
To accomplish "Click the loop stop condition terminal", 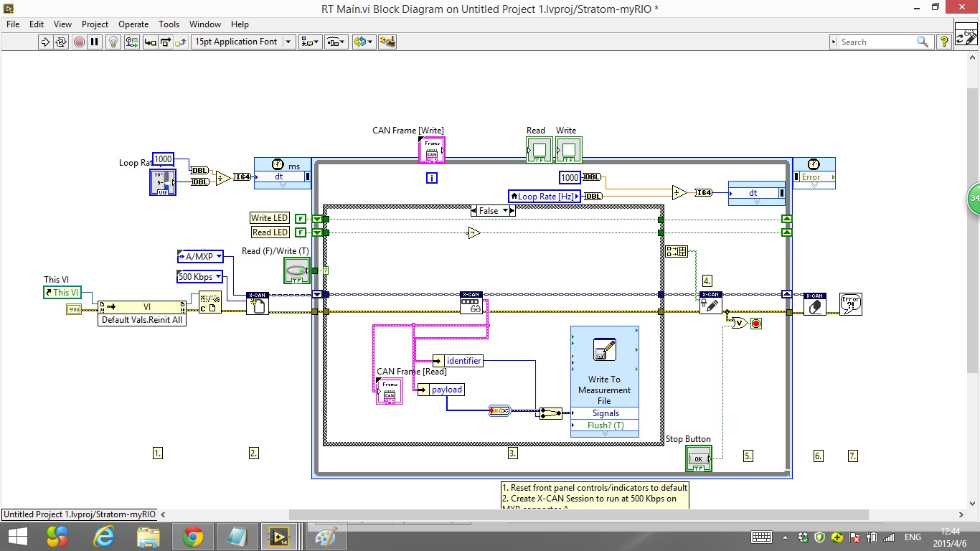I will (755, 324).
